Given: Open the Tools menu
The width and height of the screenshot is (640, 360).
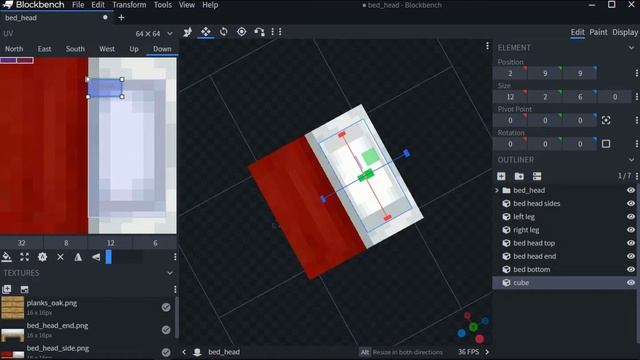Looking at the screenshot, I should coord(162,5).
